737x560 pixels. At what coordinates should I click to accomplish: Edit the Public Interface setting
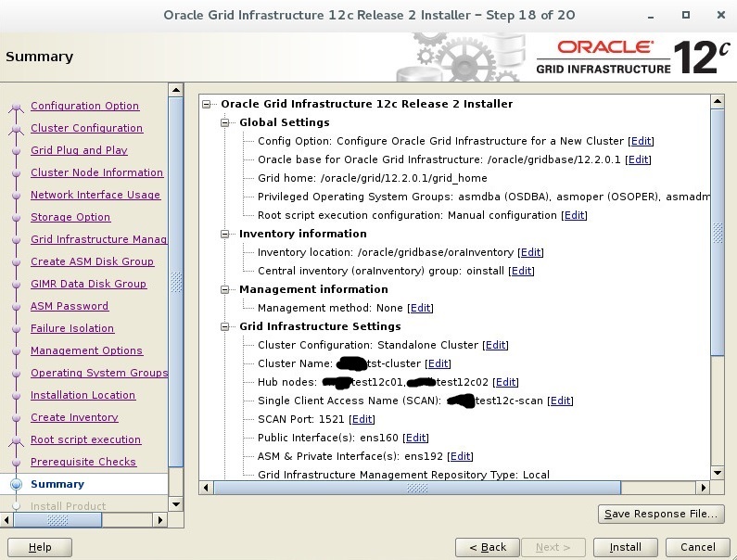[415, 438]
